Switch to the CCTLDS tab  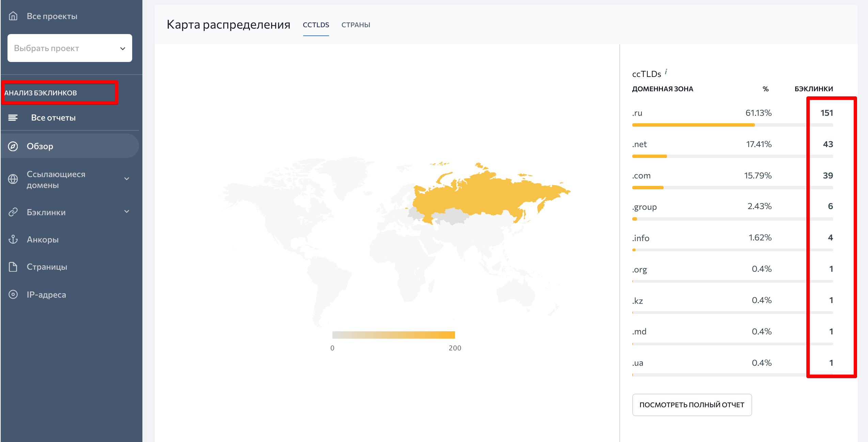[316, 25]
